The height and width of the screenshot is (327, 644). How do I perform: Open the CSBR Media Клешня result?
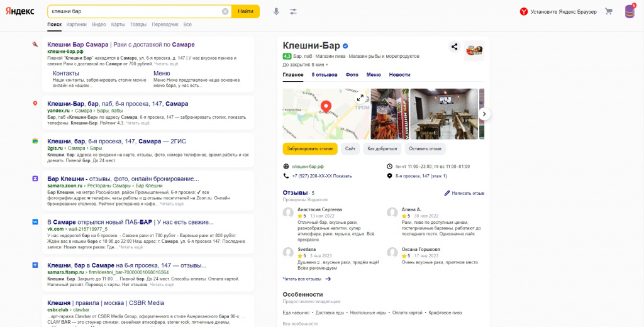(106, 303)
